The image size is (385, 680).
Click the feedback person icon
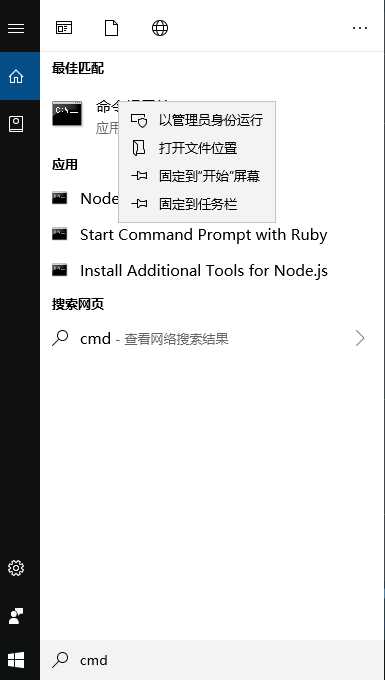pos(16,616)
